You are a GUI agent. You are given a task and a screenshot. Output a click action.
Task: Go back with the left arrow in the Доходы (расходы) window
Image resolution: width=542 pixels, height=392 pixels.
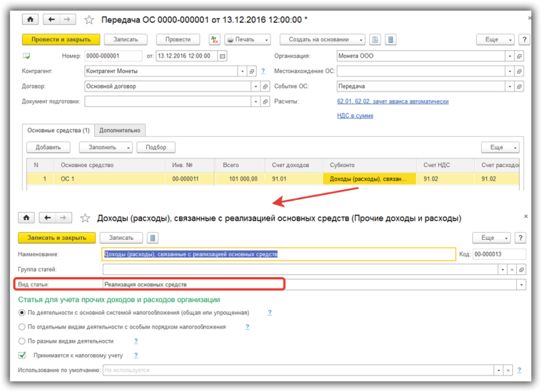pos(47,217)
